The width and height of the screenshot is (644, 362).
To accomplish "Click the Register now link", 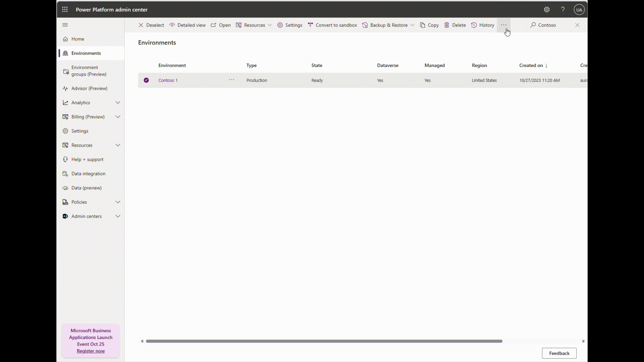I will tap(91, 351).
